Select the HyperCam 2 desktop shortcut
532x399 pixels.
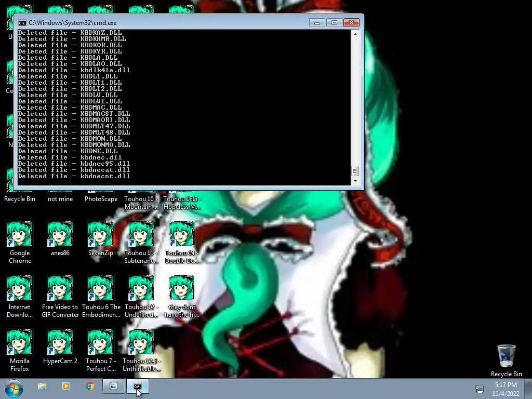[60, 346]
